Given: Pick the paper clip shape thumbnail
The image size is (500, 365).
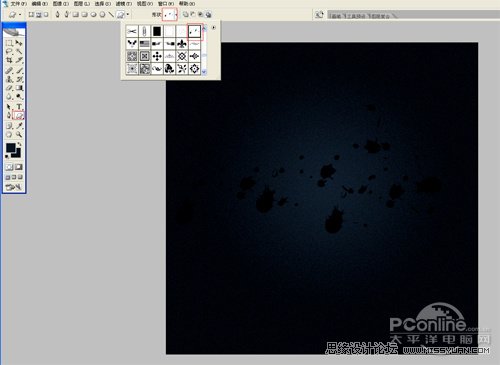Looking at the screenshot, I should [144, 31].
